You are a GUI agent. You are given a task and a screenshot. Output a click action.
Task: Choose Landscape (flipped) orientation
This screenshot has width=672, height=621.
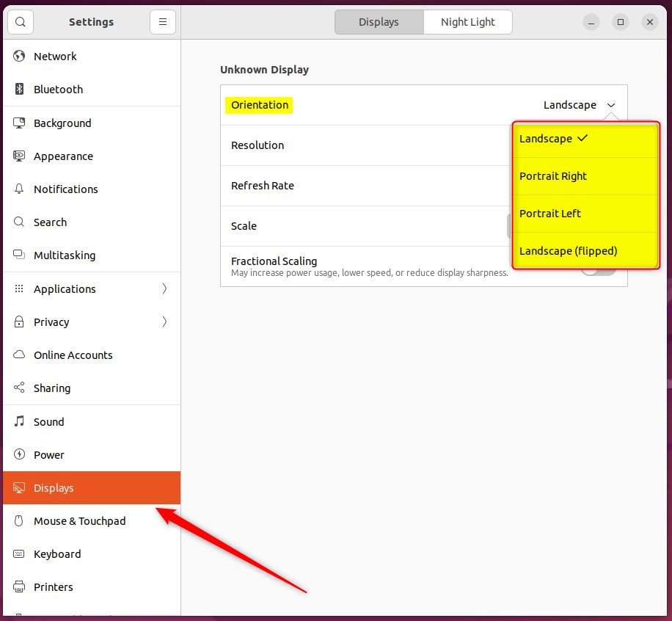(585, 250)
